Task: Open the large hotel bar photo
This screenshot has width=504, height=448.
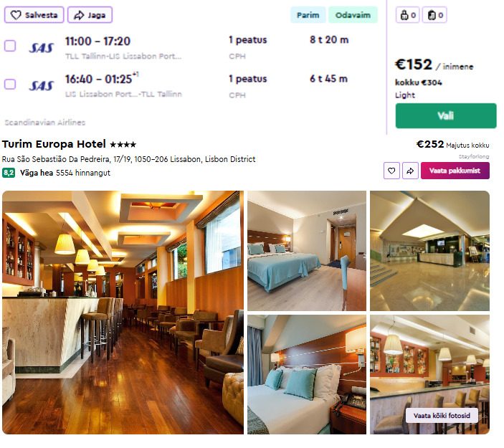Action: tap(123, 313)
